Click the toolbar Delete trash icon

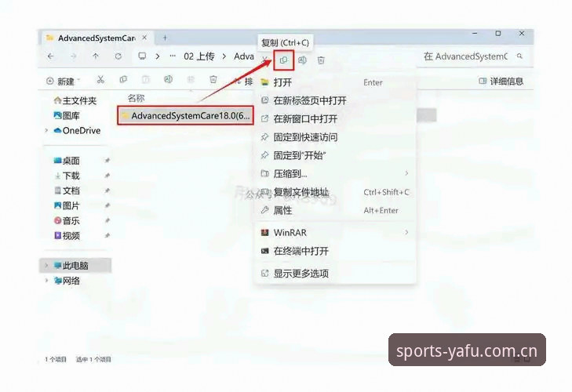(x=213, y=79)
